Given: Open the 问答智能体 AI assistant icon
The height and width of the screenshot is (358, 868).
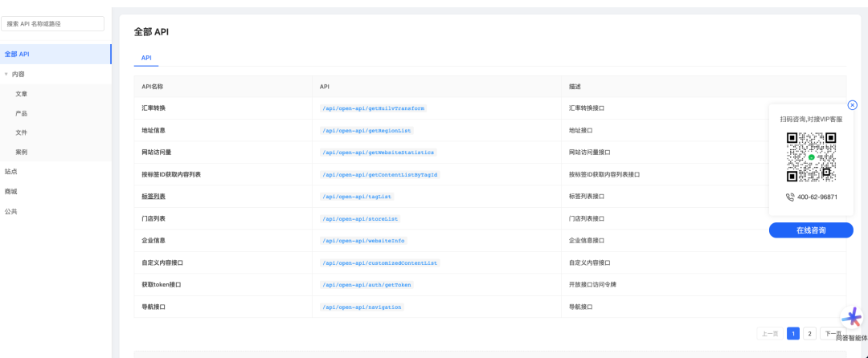Looking at the screenshot, I should (x=851, y=319).
